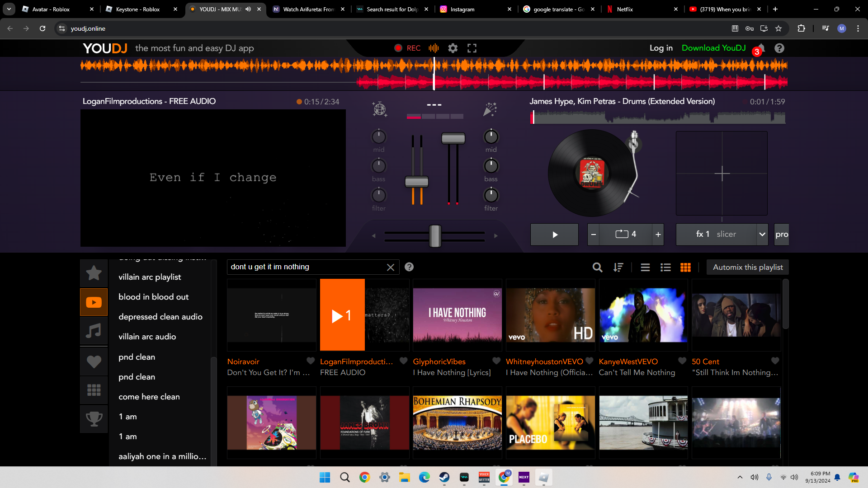Nudge crossfader right with arrow
868x488 pixels.
click(496, 236)
